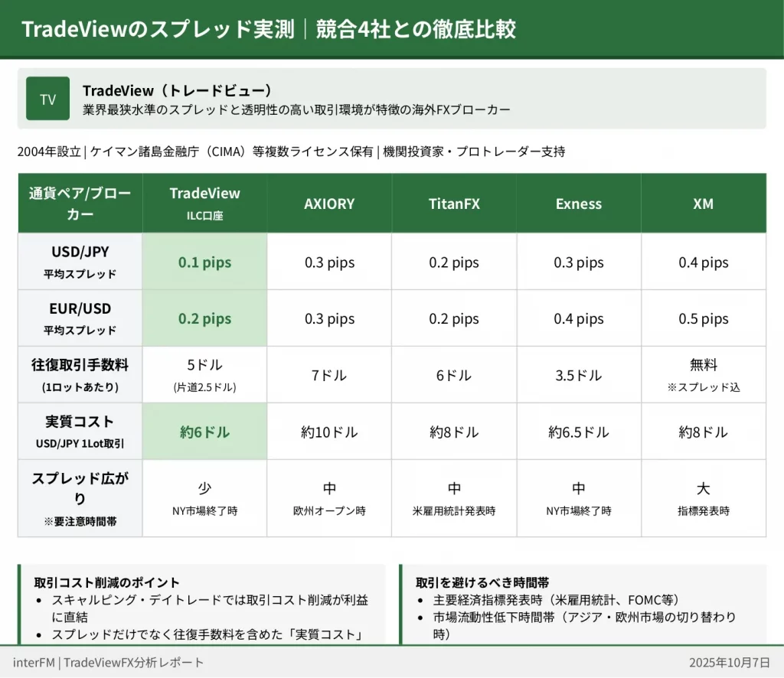Click the 往復取引手数料 row label
This screenshot has height=678, width=784.
[80, 375]
